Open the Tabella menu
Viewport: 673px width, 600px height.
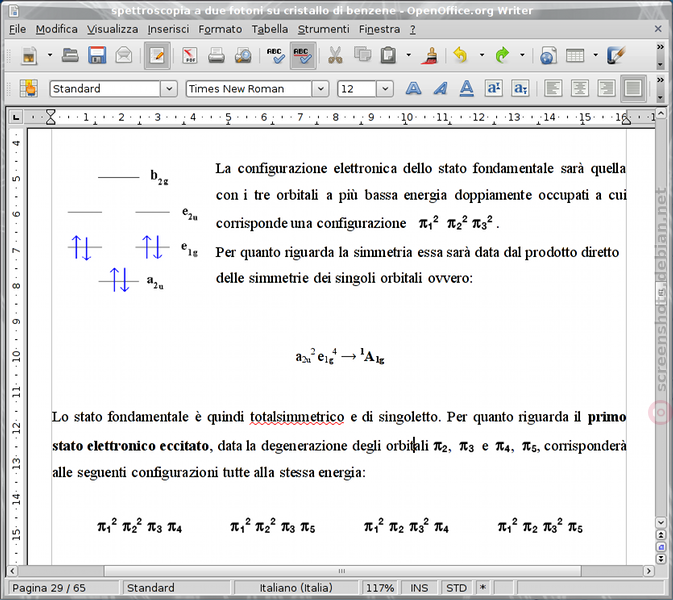click(270, 29)
